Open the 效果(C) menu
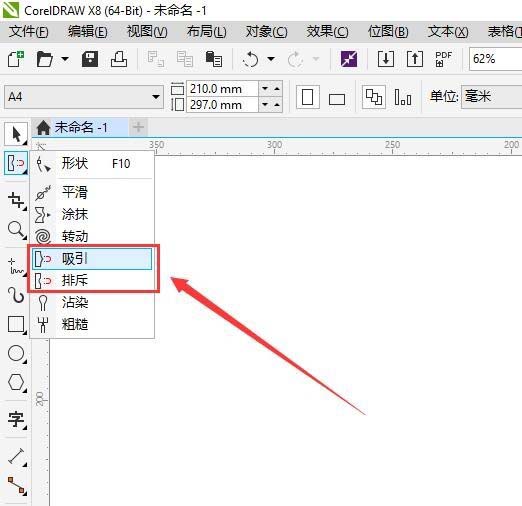Screen dimensions: 522x506 (x=327, y=32)
